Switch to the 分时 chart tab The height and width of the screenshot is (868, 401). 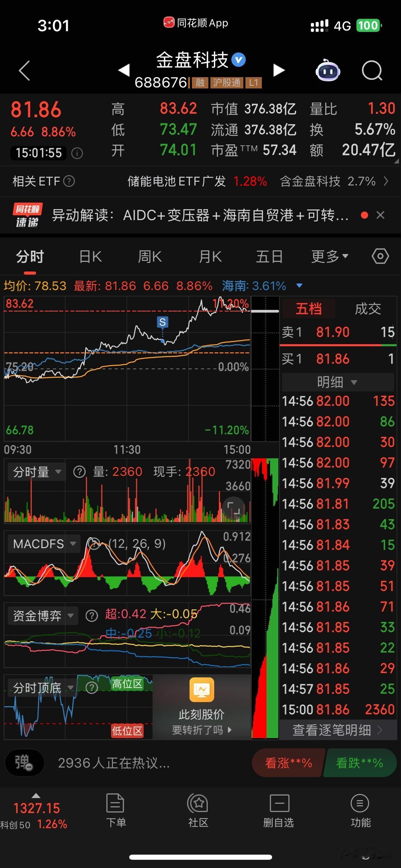[30, 256]
